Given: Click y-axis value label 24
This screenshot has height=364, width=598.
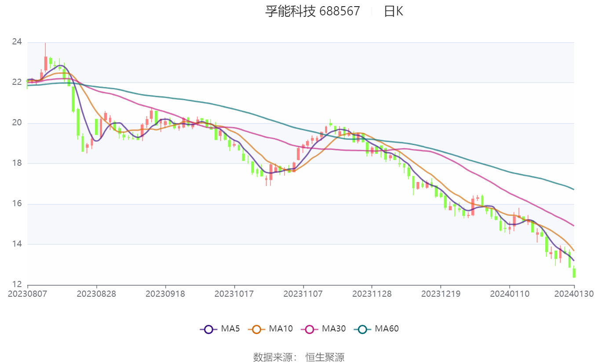Looking at the screenshot, I should click(17, 42).
